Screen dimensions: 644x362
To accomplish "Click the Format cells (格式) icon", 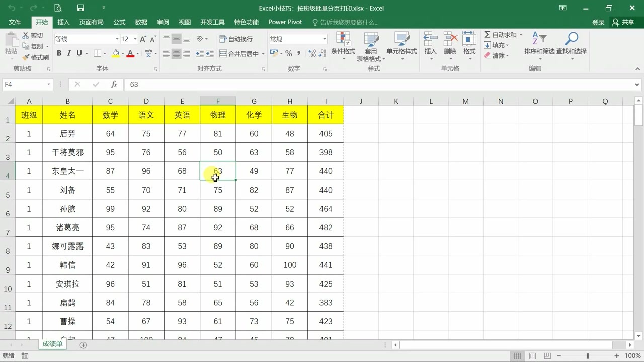I will [x=469, y=39].
